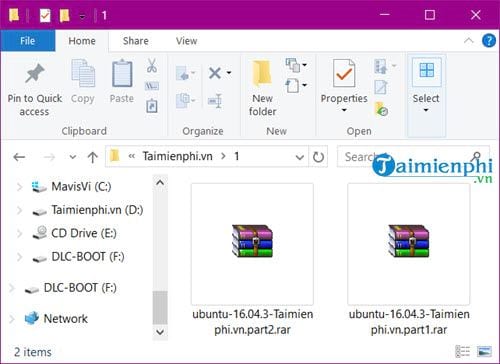Click the Cut scissors icon

click(152, 66)
